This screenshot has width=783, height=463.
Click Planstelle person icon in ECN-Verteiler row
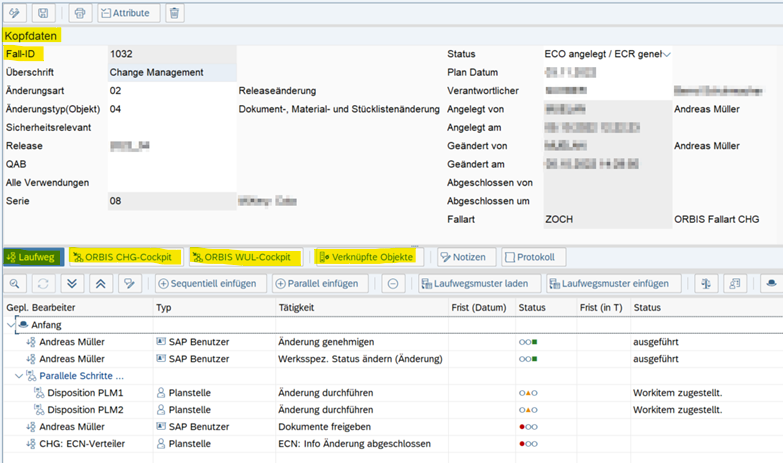(161, 444)
